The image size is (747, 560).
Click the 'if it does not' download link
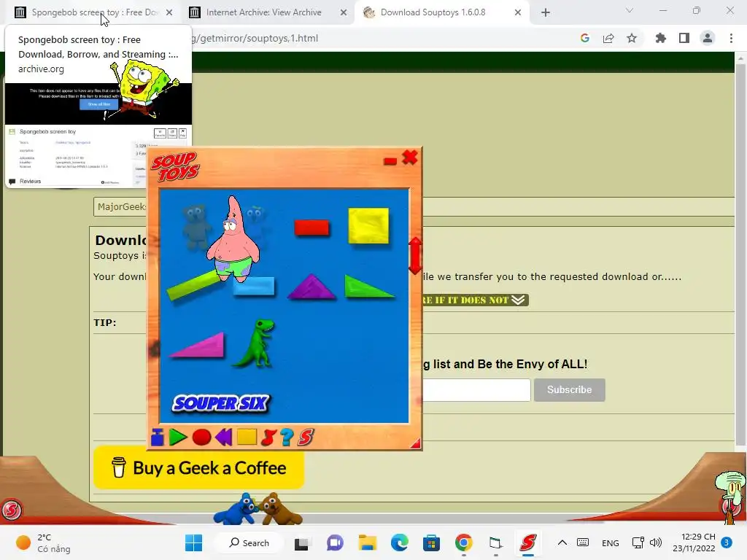[x=475, y=300]
